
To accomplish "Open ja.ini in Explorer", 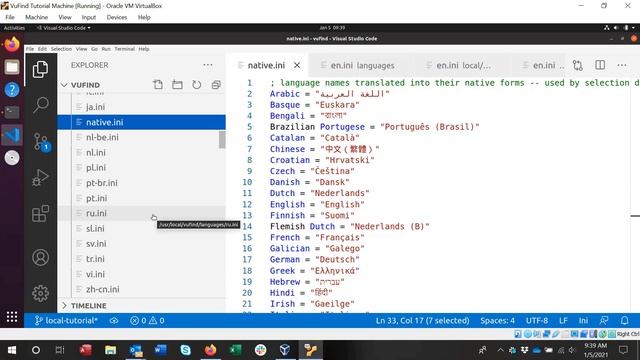I will point(141,107).
